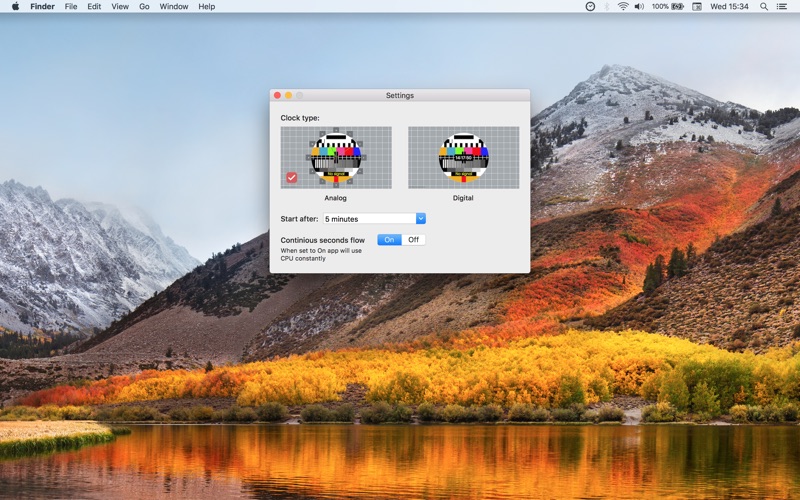Open the Help menu
800x500 pixels.
pos(207,6)
